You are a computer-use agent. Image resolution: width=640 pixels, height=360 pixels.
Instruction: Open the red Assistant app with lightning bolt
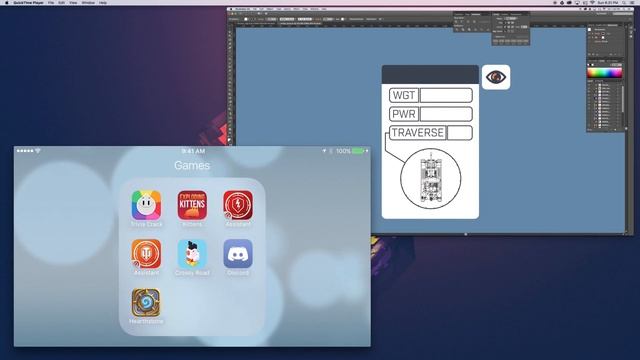pos(238,205)
